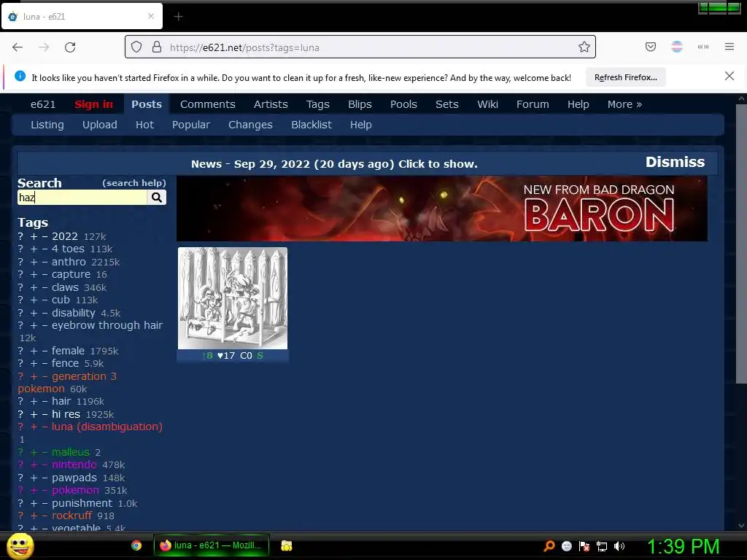Dismiss the news banner
Image resolution: width=747 pixels, height=560 pixels.
point(675,162)
